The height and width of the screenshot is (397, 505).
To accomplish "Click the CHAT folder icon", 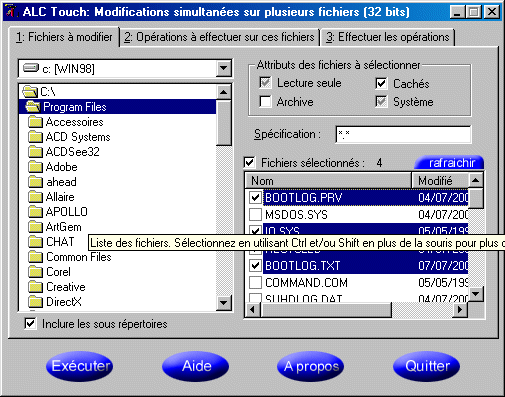I will pyautogui.click(x=35, y=242).
